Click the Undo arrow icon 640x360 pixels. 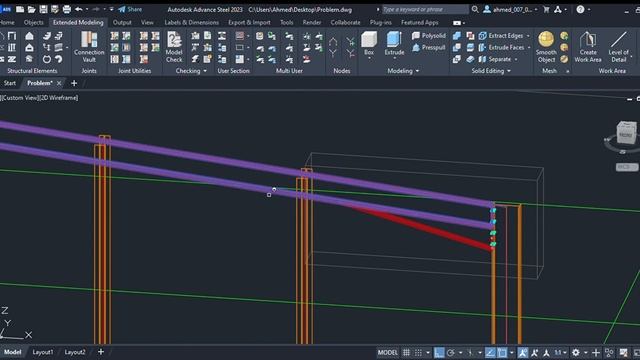(x=78, y=9)
